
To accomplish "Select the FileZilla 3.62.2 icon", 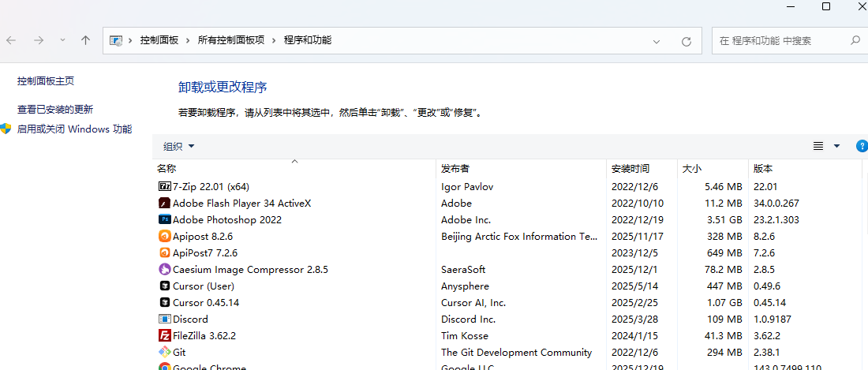I will [165, 336].
